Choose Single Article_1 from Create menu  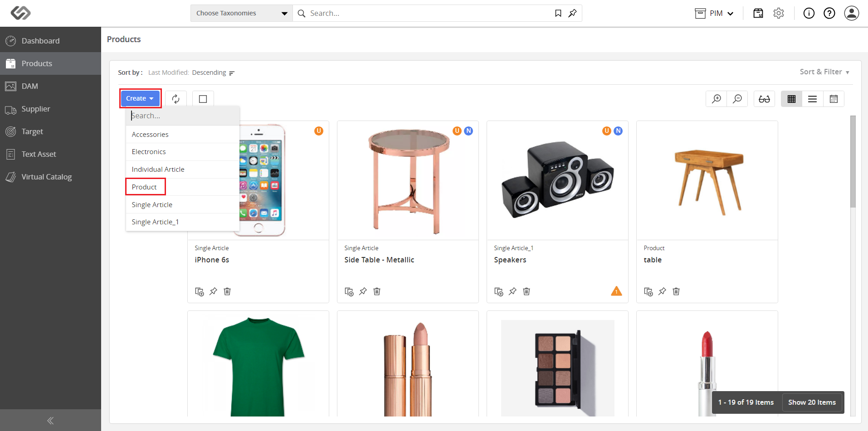pos(183,222)
